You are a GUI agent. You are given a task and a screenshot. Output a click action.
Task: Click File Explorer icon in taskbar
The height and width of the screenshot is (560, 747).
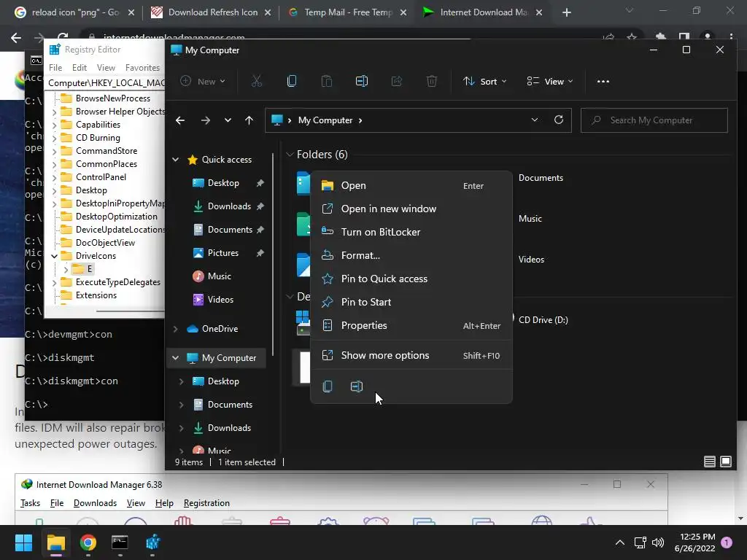pyautogui.click(x=55, y=542)
